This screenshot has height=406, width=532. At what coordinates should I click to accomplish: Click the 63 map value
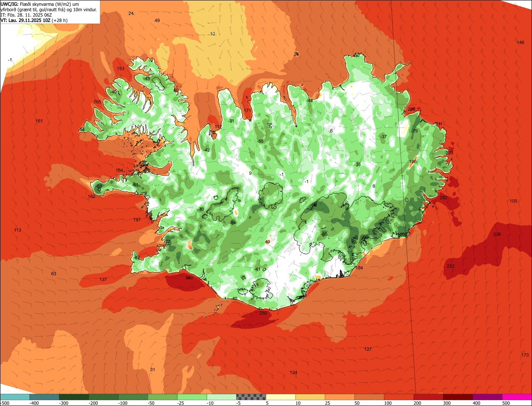(x=54, y=274)
